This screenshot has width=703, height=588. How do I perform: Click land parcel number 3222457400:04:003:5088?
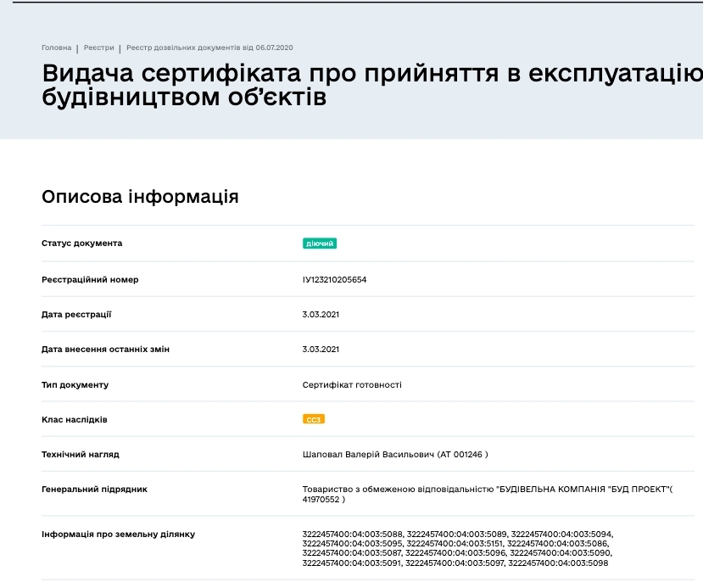[x=353, y=535]
